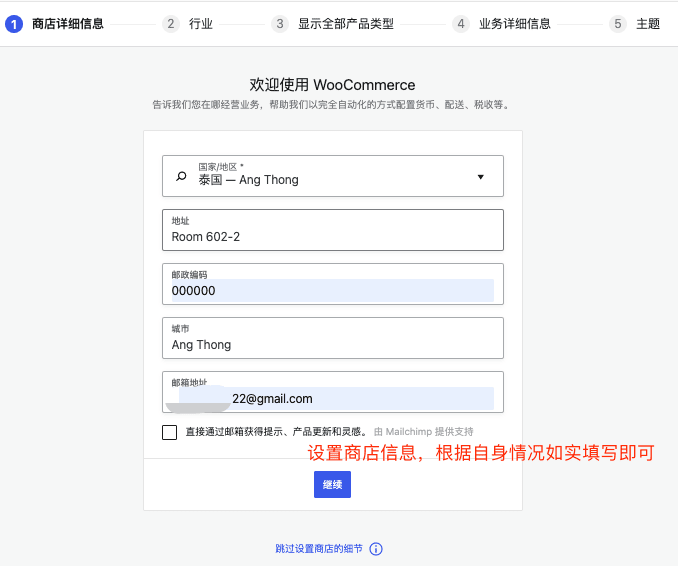678x566 pixels.
Task: Switch to 业务详细信息 step
Action: click(515, 24)
